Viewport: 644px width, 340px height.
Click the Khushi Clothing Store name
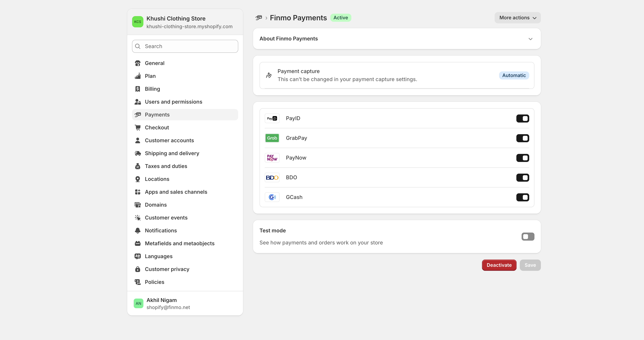(x=176, y=19)
